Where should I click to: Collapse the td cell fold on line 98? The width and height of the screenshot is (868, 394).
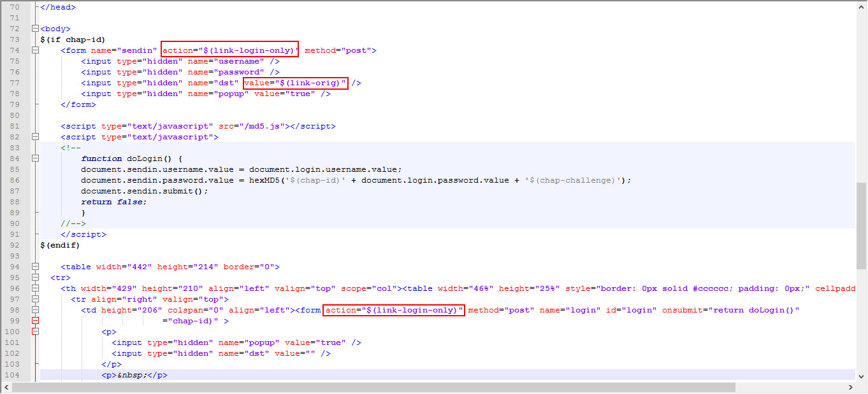click(35, 310)
